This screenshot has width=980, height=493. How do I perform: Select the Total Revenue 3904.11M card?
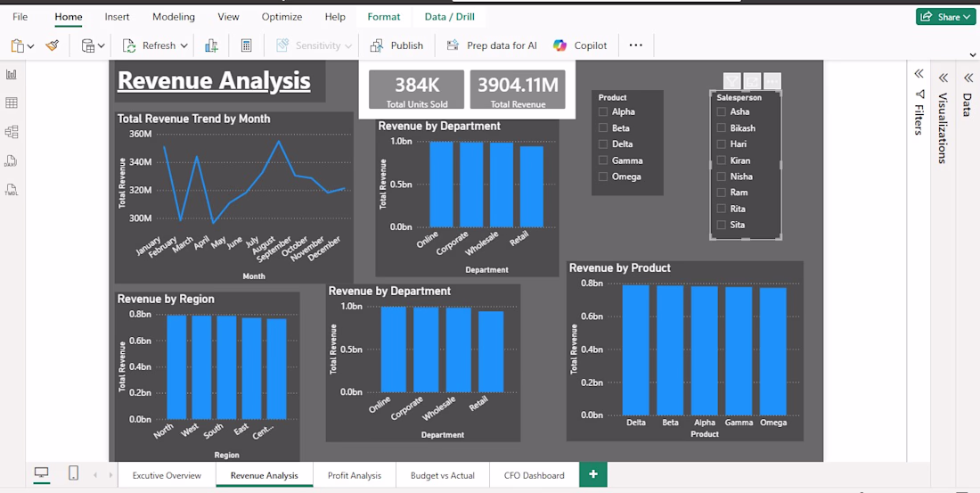[x=519, y=89]
